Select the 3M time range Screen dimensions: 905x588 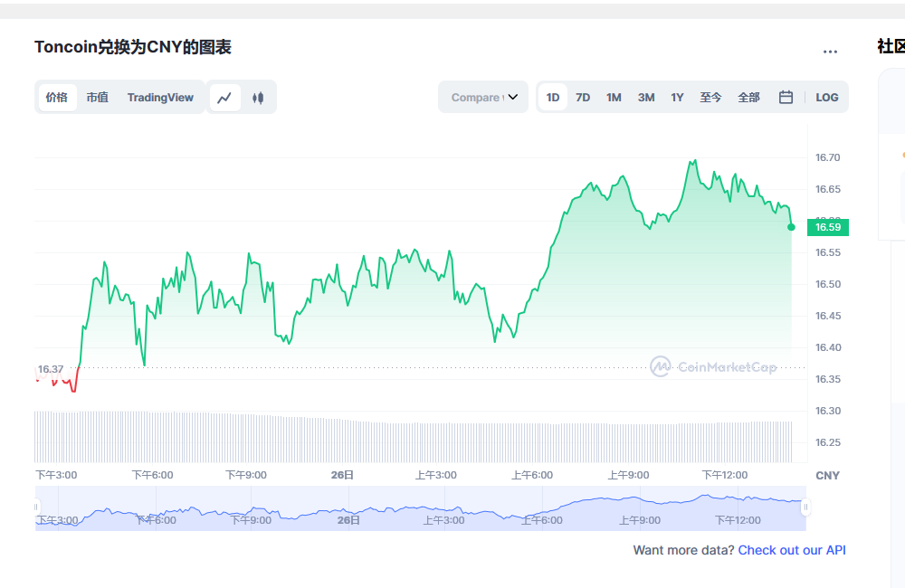click(x=646, y=98)
